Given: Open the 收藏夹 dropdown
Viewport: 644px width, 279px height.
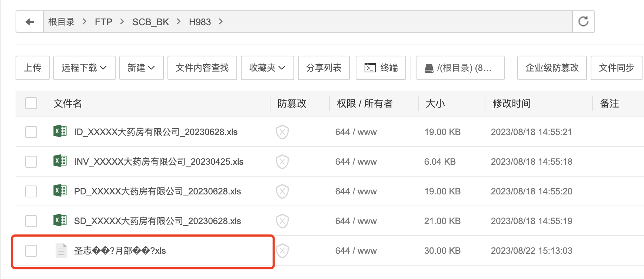Looking at the screenshot, I should [x=268, y=68].
